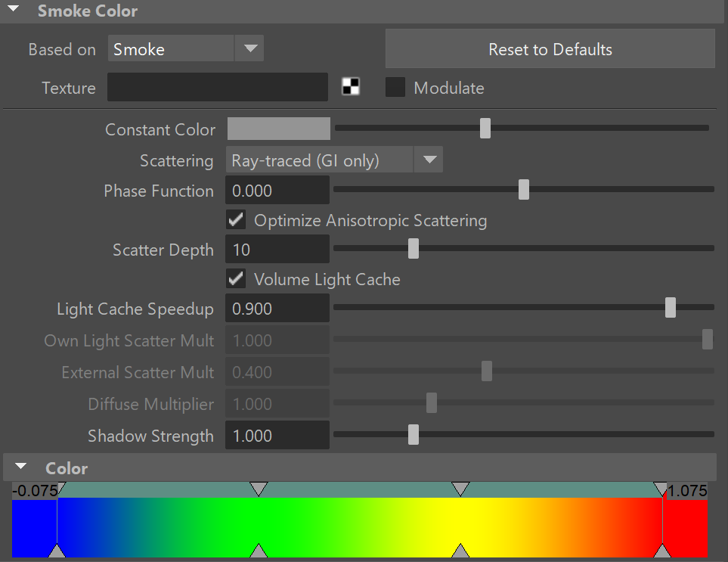Click the Own Light Scatter Mult field
The image size is (728, 562).
(277, 340)
